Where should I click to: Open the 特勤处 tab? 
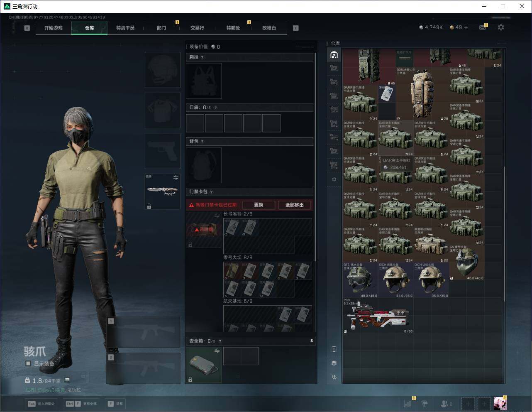pos(233,28)
